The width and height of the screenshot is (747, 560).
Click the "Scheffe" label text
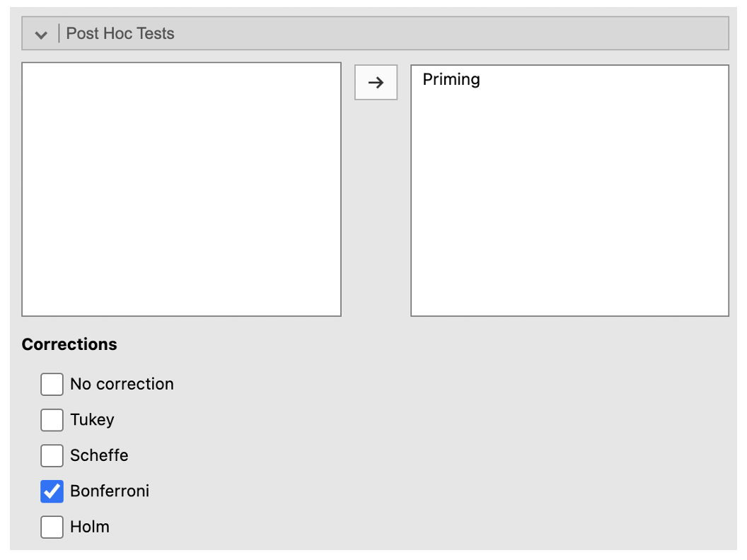(x=99, y=455)
